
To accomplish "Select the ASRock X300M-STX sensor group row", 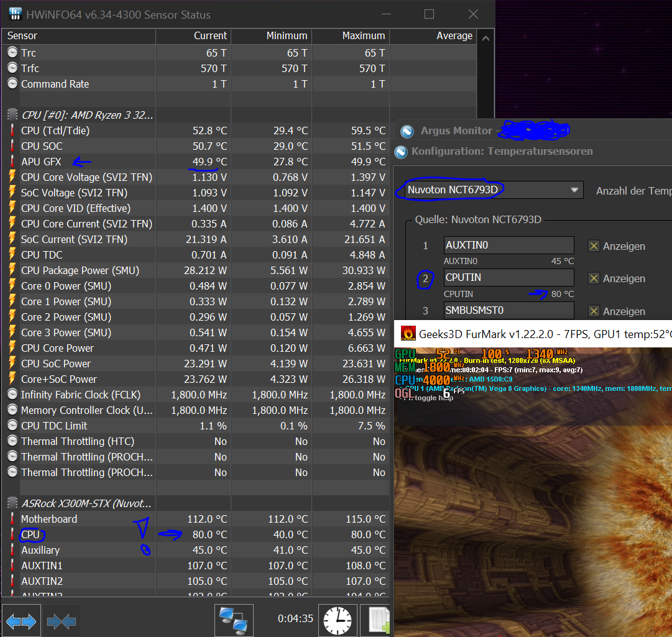I will [196, 503].
